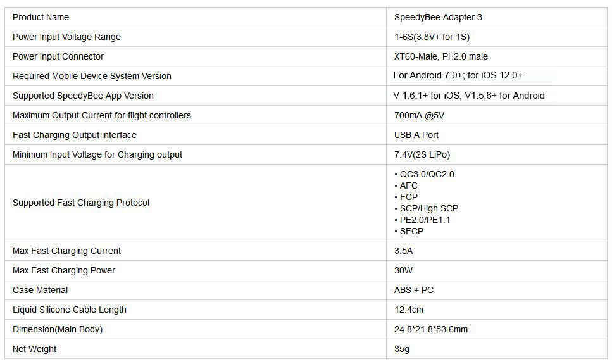Click the "XT60-Male, PH2.0 male" connector value
Image resolution: width=612 pixels, height=364 pixels.
pyautogui.click(x=440, y=56)
